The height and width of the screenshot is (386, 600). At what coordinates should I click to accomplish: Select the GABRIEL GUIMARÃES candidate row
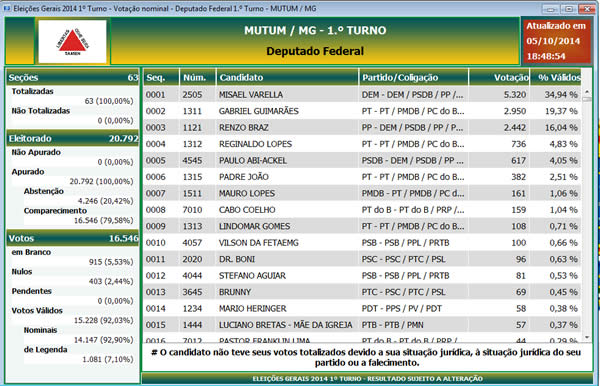(362, 111)
